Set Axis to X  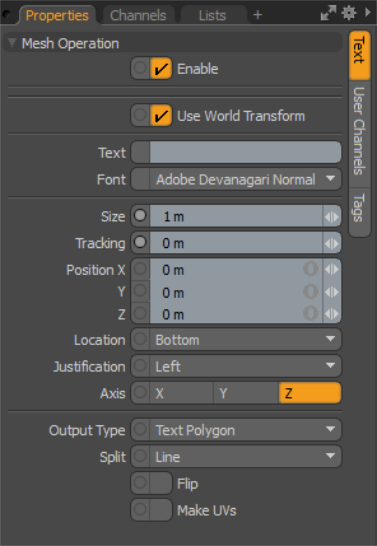(x=181, y=393)
